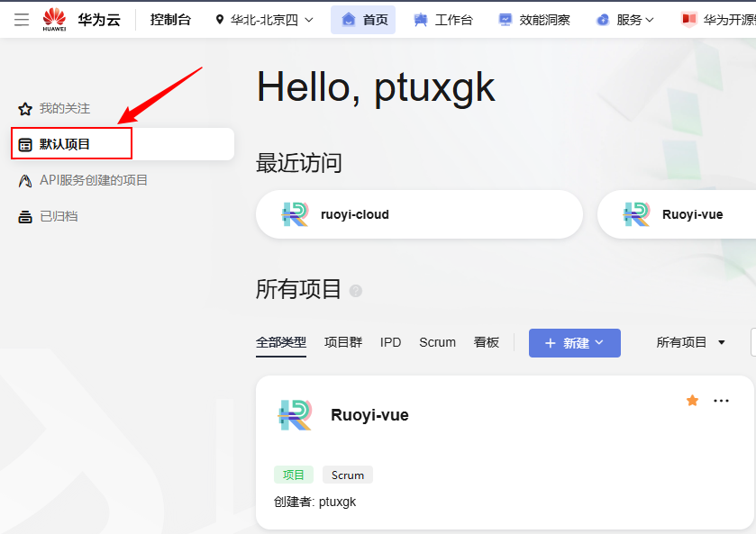756x534 pixels.
Task: Select the 全部类型 filter tab
Action: coord(281,343)
